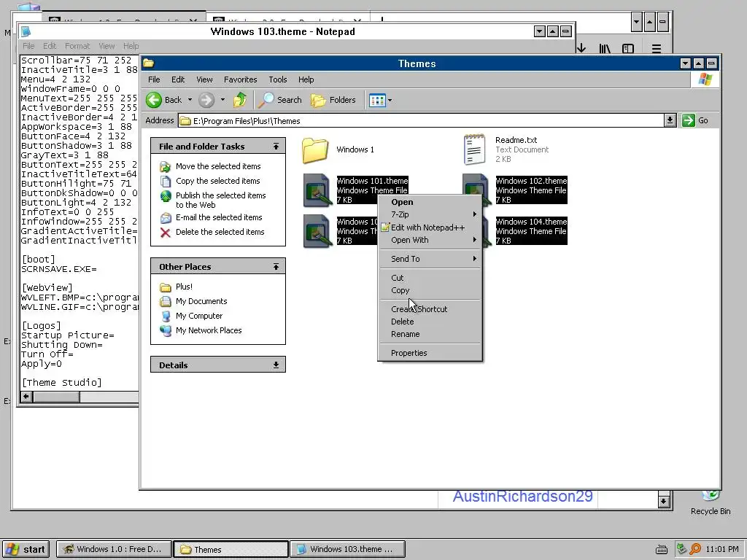Click the Notepad horizontal scrollbar thumb

tap(56, 396)
